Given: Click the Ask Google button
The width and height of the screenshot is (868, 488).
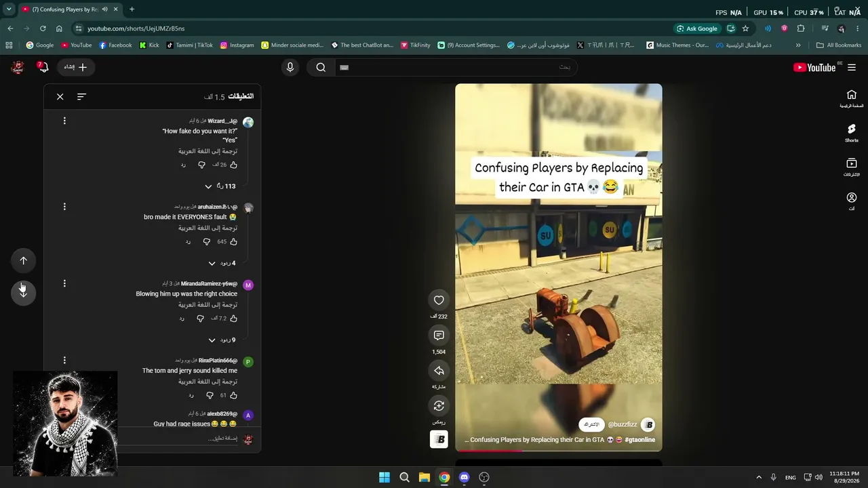Looking at the screenshot, I should [x=697, y=28].
